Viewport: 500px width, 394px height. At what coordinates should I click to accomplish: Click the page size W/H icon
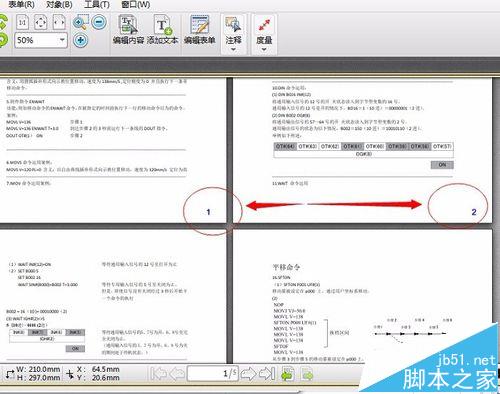pos(10,374)
